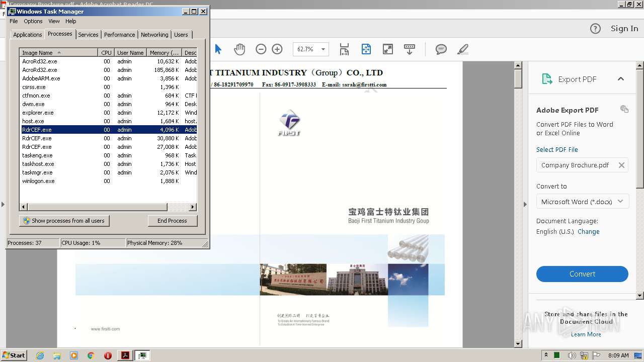Click the blue Convert button
This screenshot has width=644, height=362.
582,274
